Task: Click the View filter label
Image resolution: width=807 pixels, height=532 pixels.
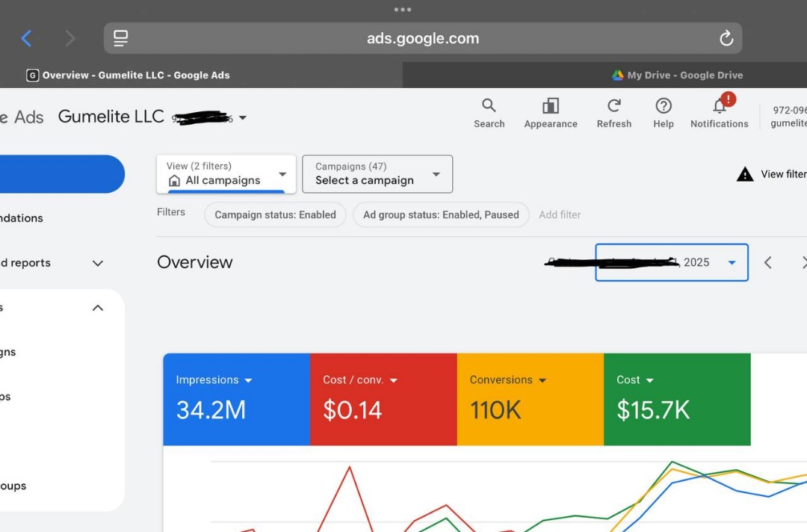Action: click(x=784, y=174)
